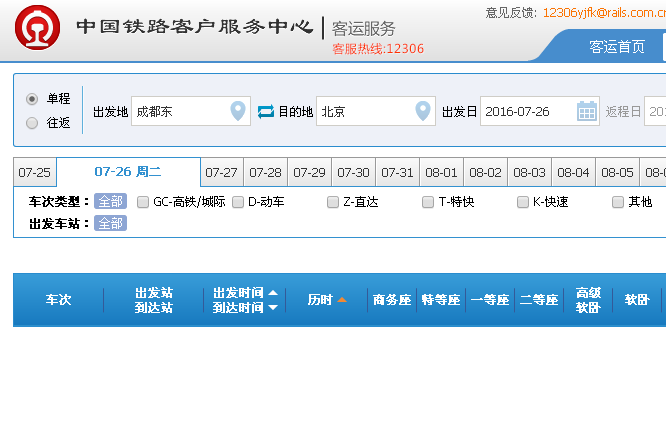Click the 出发地 field containing 成都东
This screenshot has width=666, height=426.
[x=191, y=111]
